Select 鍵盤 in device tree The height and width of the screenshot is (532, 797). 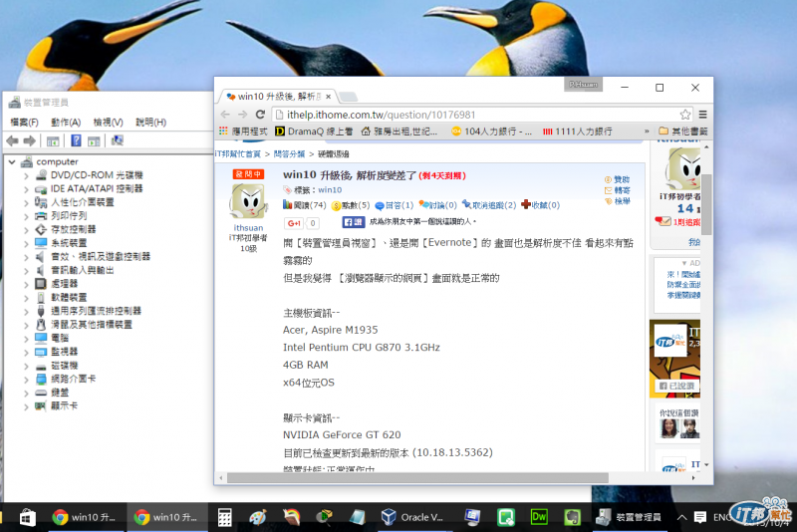(60, 393)
